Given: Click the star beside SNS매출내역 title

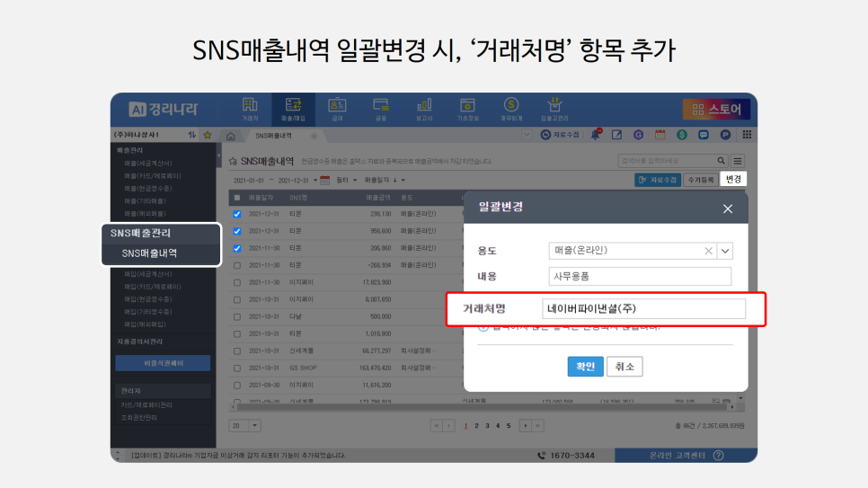Looking at the screenshot, I should point(233,161).
